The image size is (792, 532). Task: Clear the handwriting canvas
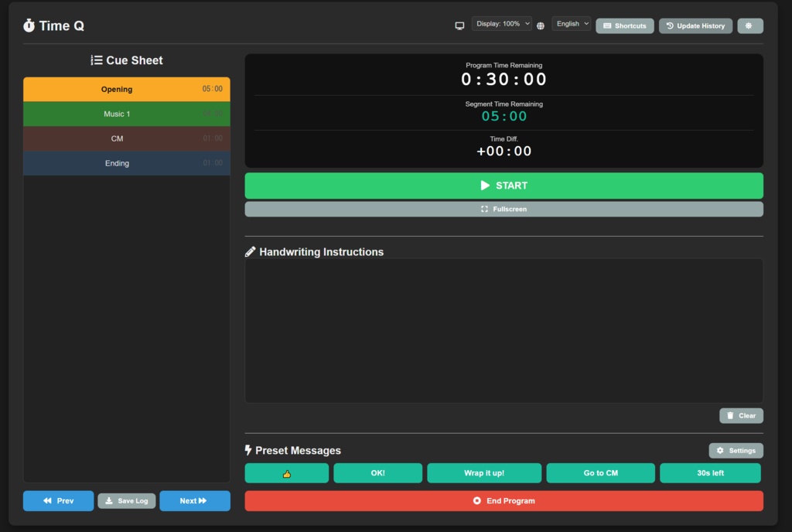pyautogui.click(x=741, y=416)
